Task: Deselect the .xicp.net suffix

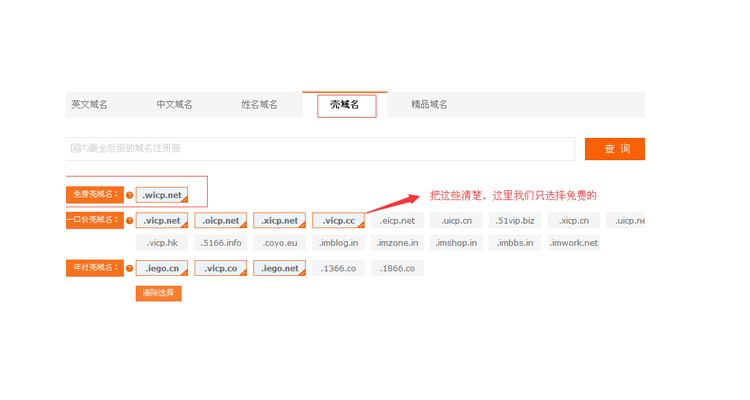Action: click(279, 221)
